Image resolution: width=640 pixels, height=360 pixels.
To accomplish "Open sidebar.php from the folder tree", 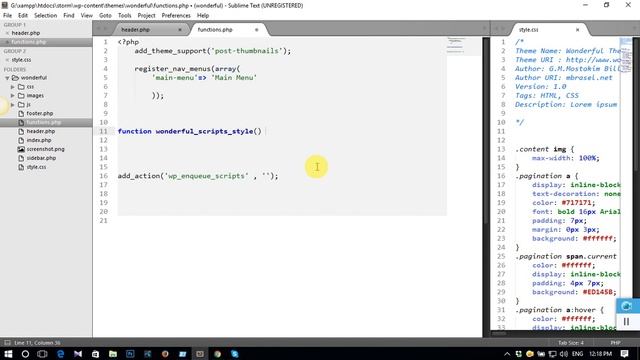I will pyautogui.click(x=41, y=158).
